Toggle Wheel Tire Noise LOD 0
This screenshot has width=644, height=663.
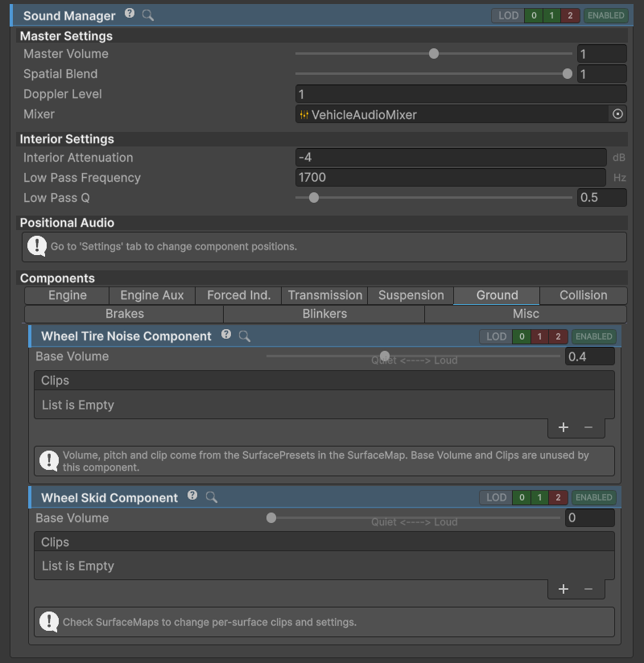(522, 336)
